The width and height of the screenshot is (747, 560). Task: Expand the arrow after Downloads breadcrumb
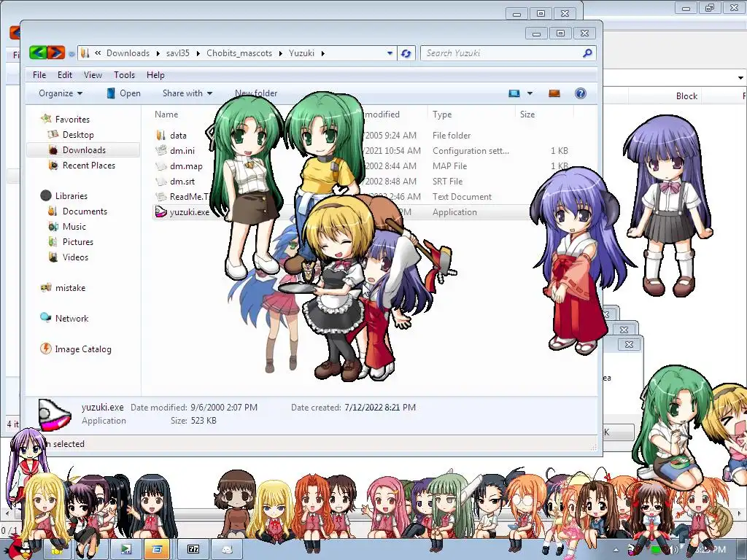click(x=158, y=53)
